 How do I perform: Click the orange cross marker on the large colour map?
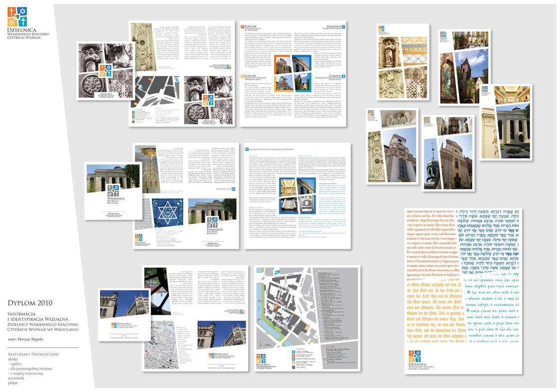[x=276, y=306]
